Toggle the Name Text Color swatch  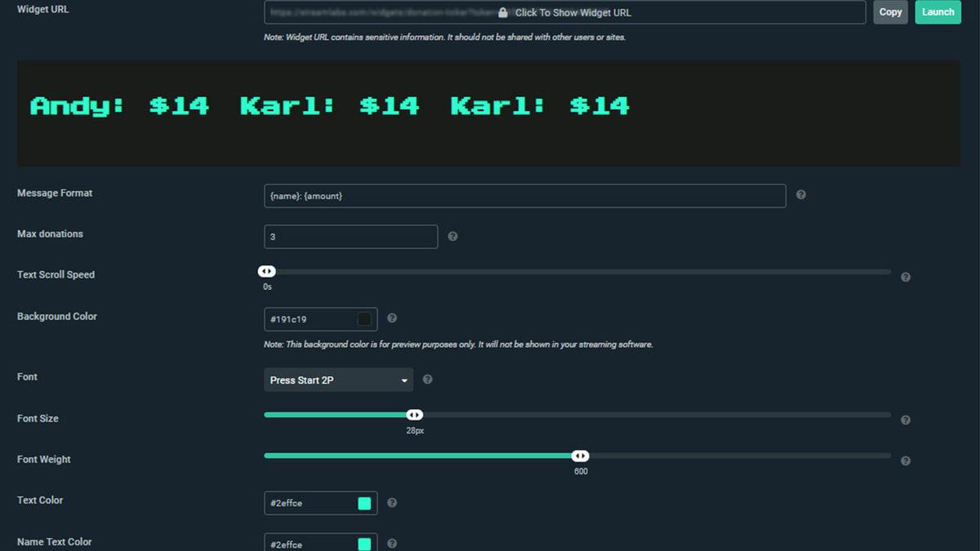coord(364,542)
